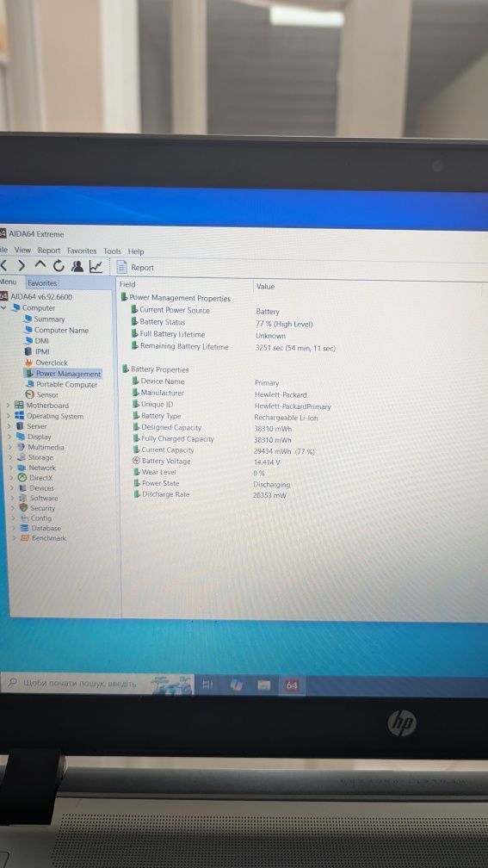Expand the Server tree node
The image size is (488, 868).
(9, 426)
